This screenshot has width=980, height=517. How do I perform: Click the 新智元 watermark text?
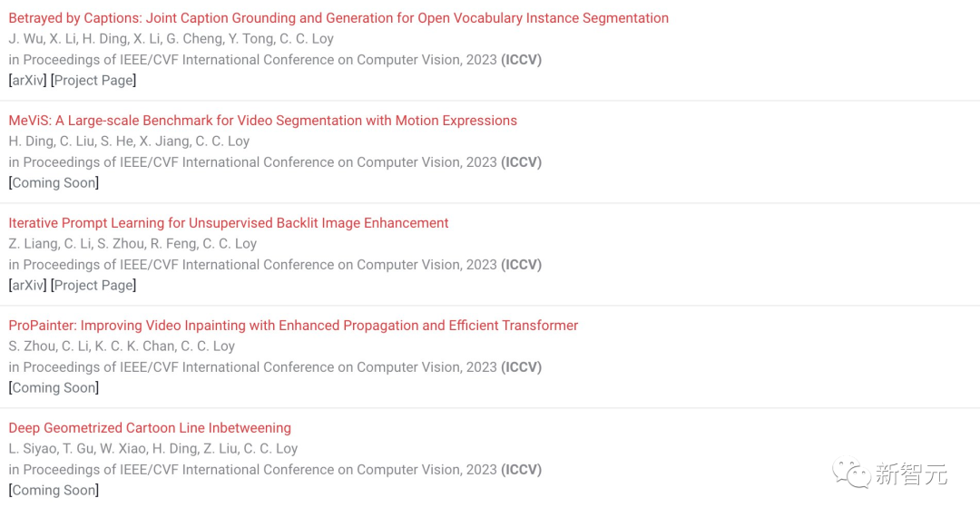pyautogui.click(x=911, y=473)
